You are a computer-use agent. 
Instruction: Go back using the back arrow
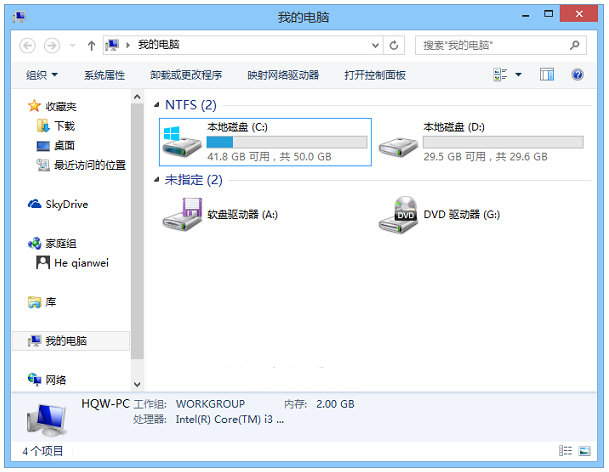click(28, 46)
